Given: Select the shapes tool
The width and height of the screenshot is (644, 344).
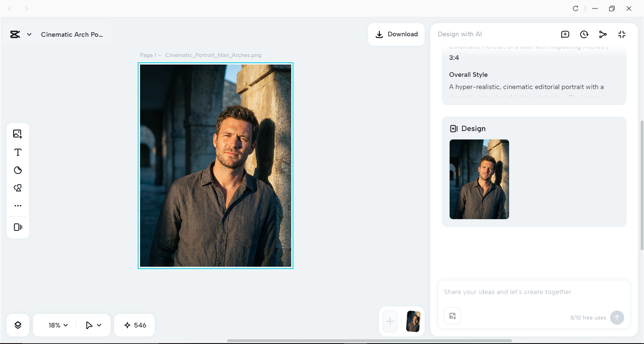Looking at the screenshot, I should (18, 188).
